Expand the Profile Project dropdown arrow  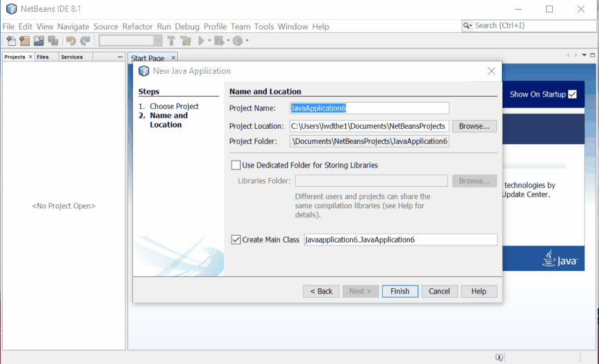point(247,41)
